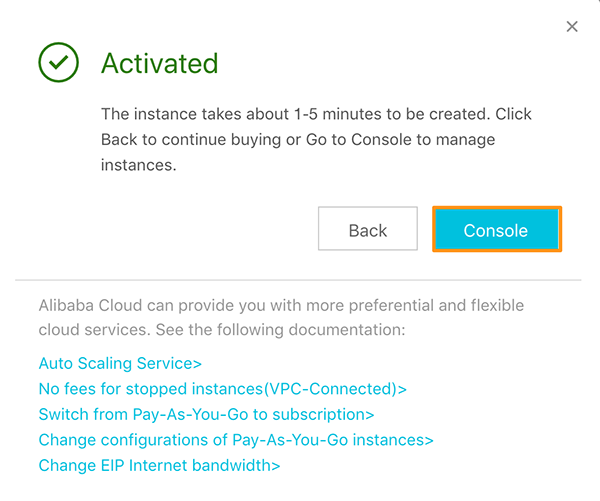Image resolution: width=600 pixels, height=501 pixels.
Task: Click the arrow after EIP Internet bandwidth
Action: [276, 466]
